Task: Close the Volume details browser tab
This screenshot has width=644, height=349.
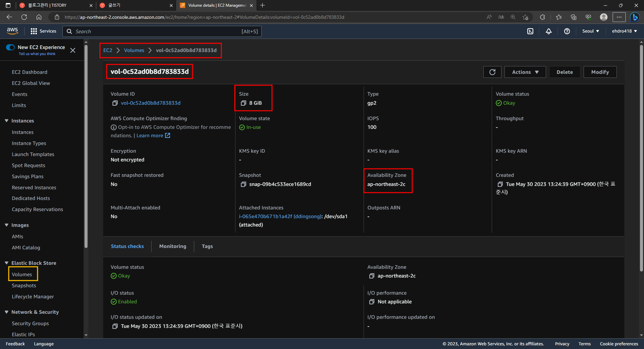Action: (251, 5)
